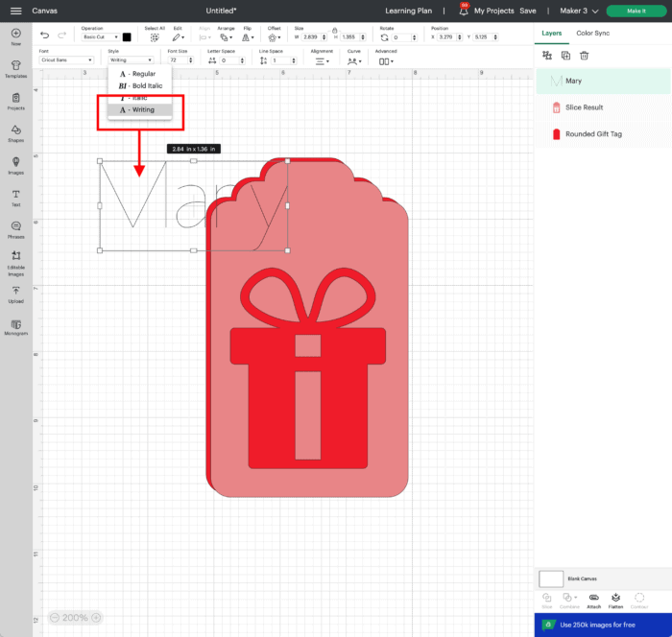Open the Shapes tool
The height and width of the screenshot is (637, 672).
tap(16, 132)
